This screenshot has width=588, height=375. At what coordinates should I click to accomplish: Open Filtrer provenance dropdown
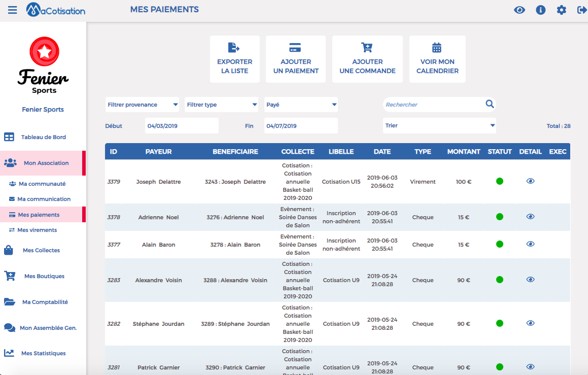click(142, 105)
